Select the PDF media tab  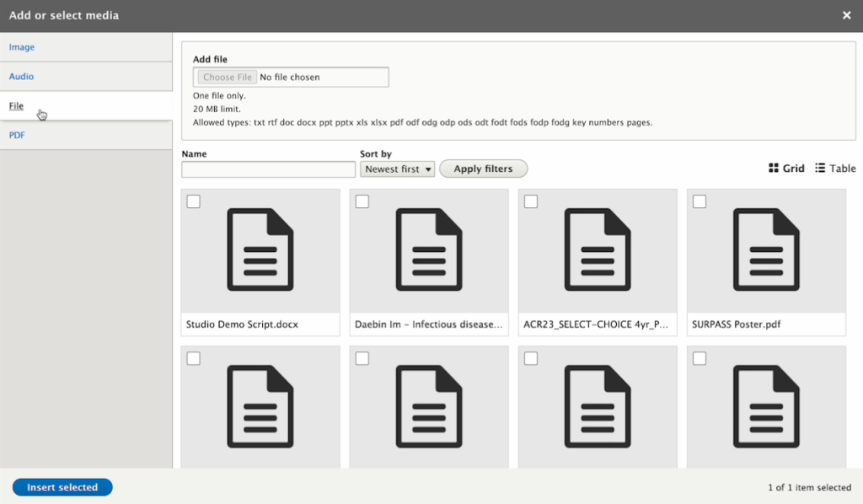pyautogui.click(x=18, y=135)
